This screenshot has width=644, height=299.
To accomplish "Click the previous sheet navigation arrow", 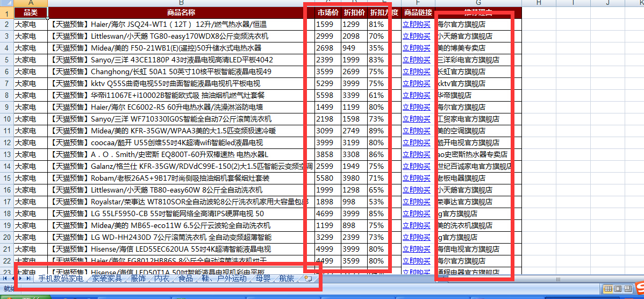I will 12,279.
